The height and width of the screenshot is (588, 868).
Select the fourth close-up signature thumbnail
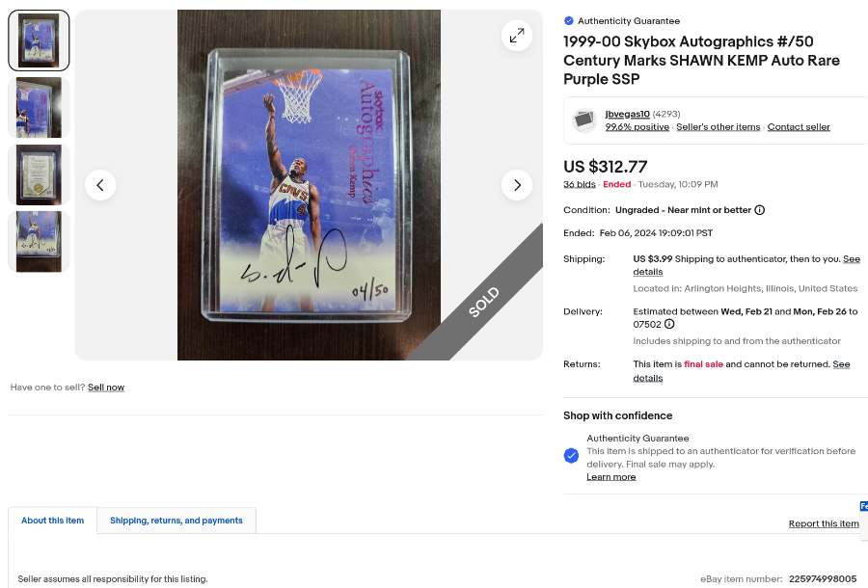coord(39,241)
